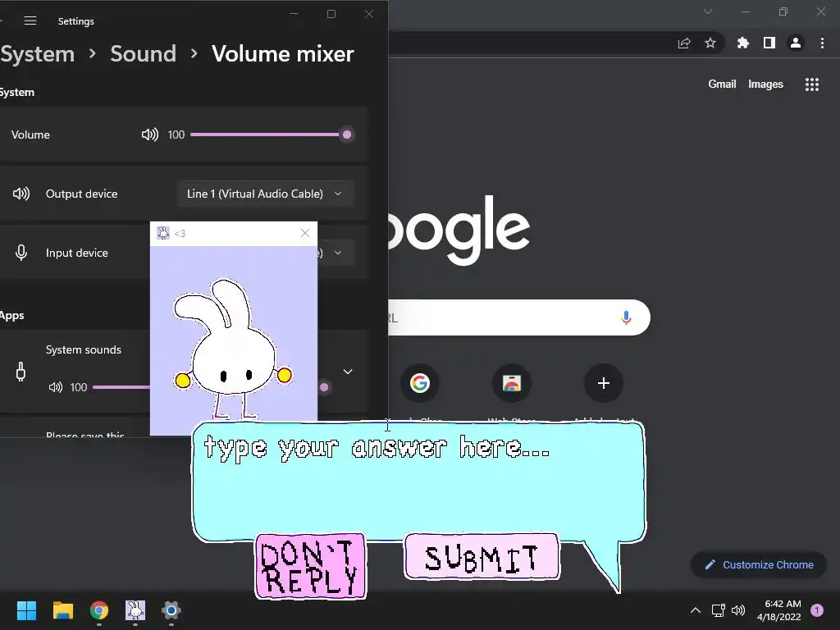This screenshot has width=840, height=630.
Task: Open File Explorer from the taskbar
Action: coord(62,610)
